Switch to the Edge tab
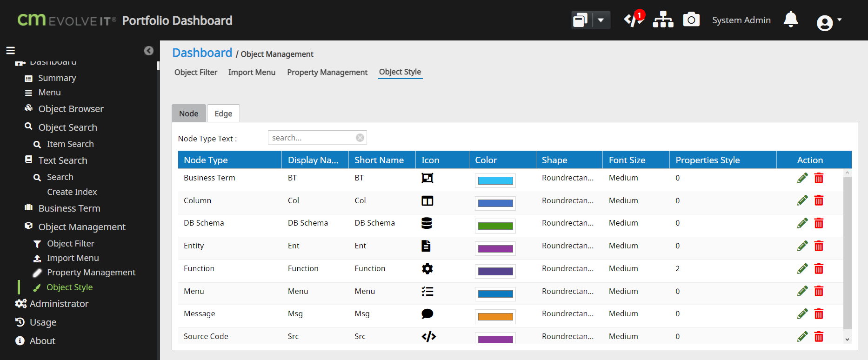868x360 pixels. point(223,113)
